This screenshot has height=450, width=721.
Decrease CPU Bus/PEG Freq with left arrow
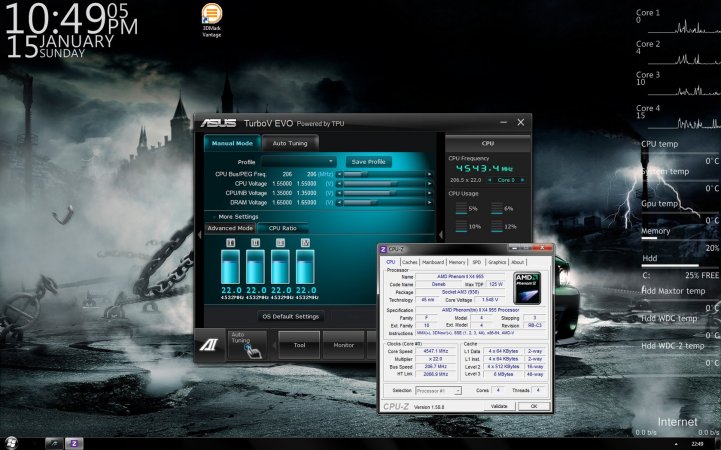click(x=339, y=174)
